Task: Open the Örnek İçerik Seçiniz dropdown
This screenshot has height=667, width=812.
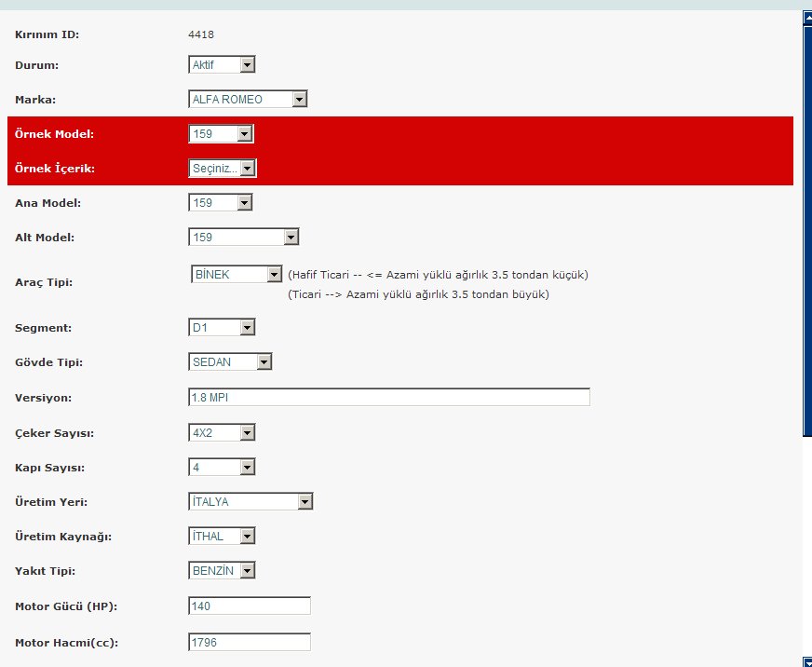Action: (223, 168)
